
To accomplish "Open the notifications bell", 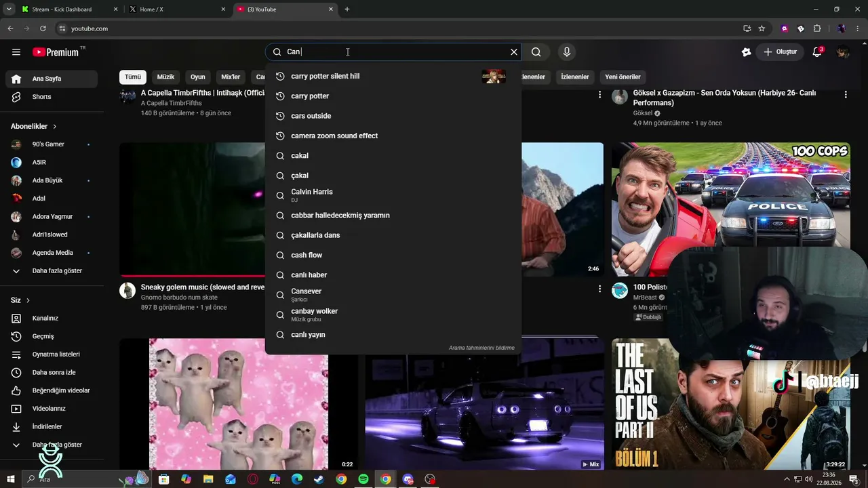I will coord(817,52).
